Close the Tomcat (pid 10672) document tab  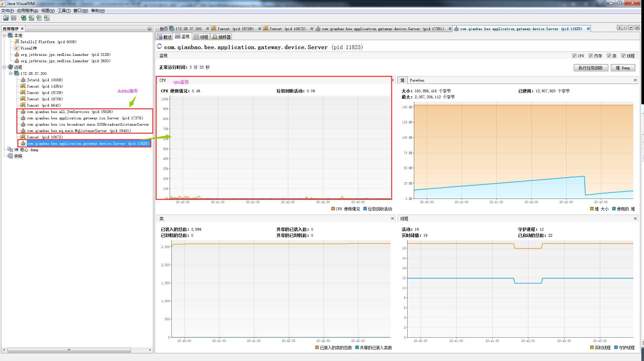(312, 29)
